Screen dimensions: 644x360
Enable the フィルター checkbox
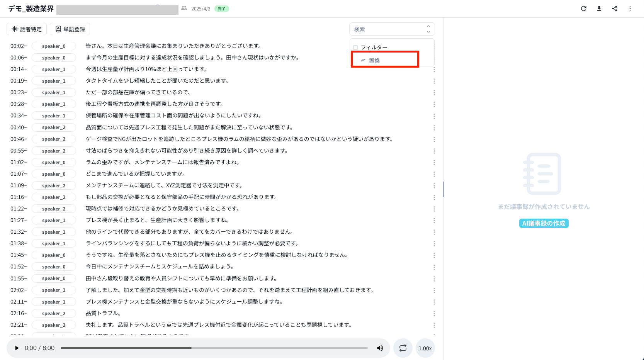pos(355,48)
